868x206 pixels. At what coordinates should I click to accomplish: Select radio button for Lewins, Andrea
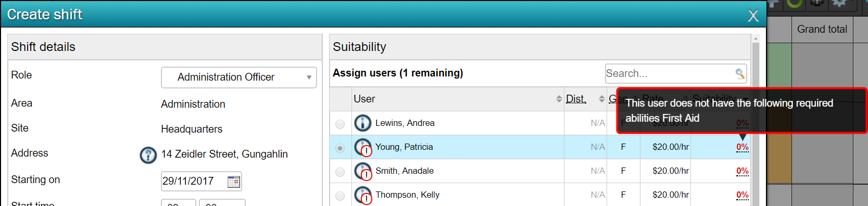pyautogui.click(x=340, y=124)
